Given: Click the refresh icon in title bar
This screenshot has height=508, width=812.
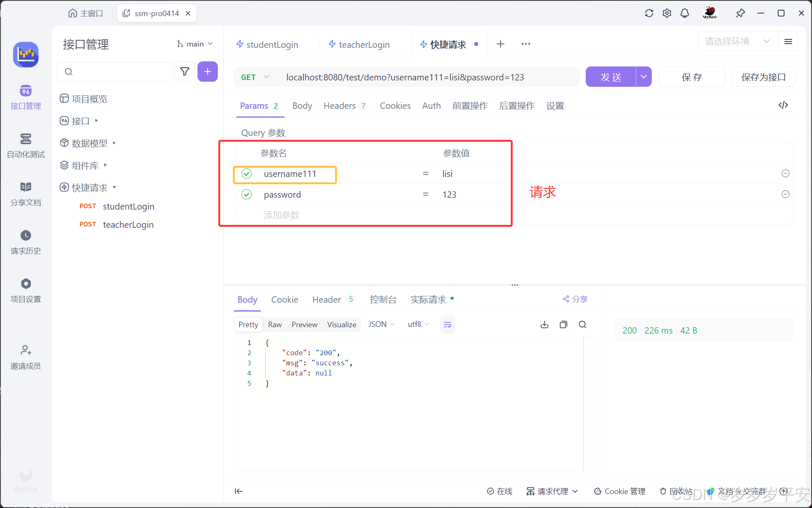Looking at the screenshot, I should pyautogui.click(x=649, y=13).
